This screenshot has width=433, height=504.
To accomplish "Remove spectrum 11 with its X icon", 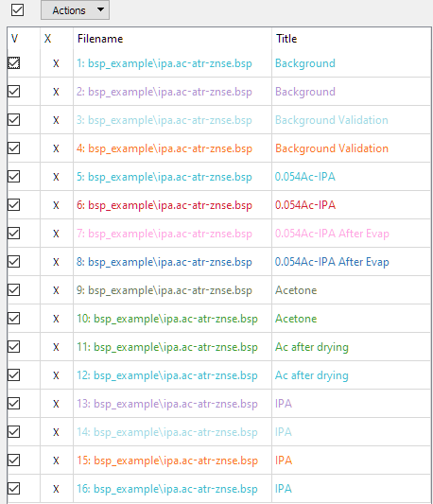I will coord(56,347).
